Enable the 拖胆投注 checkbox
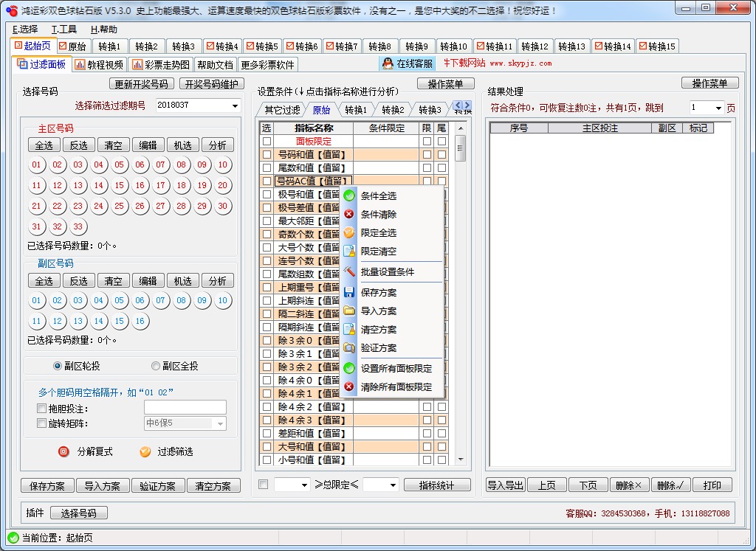This screenshot has height=551, width=756. [41, 406]
